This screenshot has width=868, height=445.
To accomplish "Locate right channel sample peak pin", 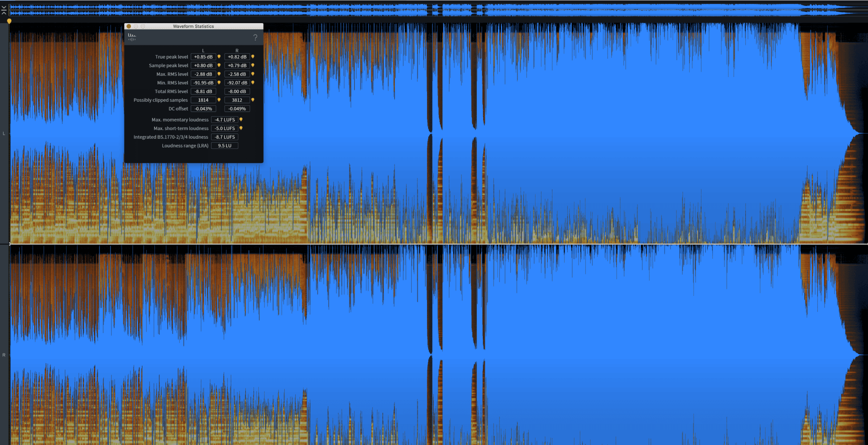I will [x=253, y=65].
